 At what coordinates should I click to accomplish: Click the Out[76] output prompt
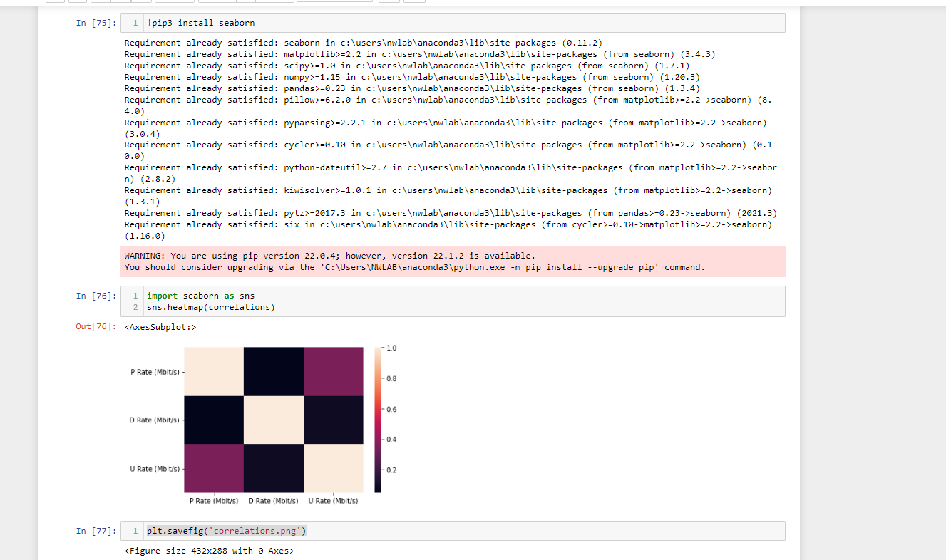(x=96, y=327)
